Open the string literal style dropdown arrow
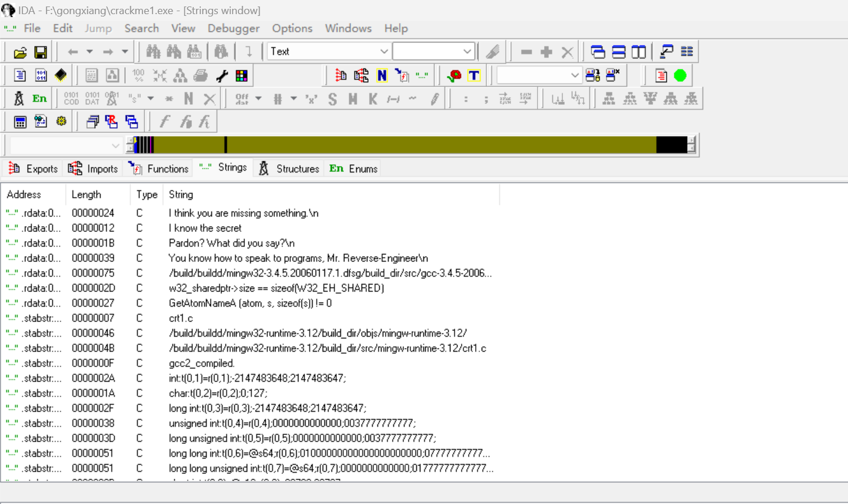Viewport: 848px width, 504px height. click(x=151, y=98)
